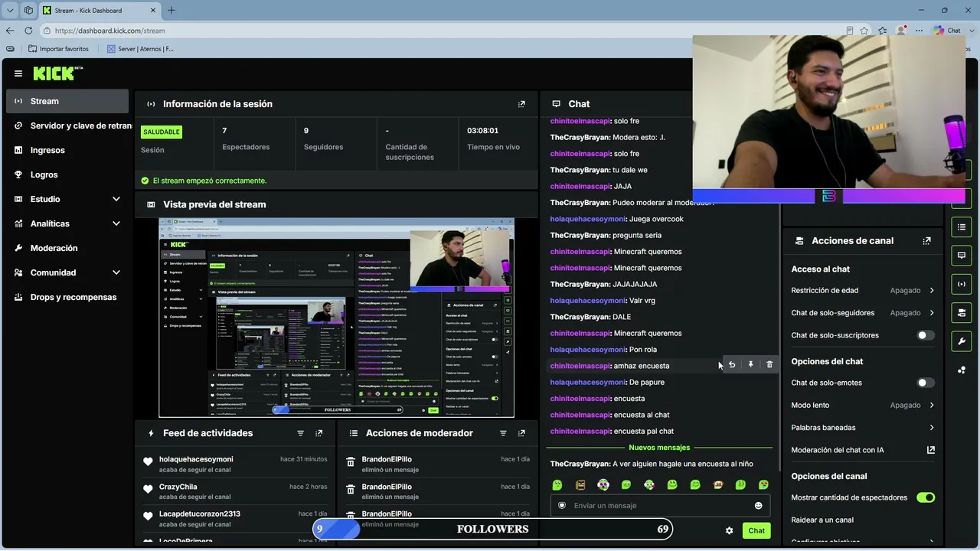The image size is (980, 551).
Task: Click the green Chat send button
Action: 756,530
